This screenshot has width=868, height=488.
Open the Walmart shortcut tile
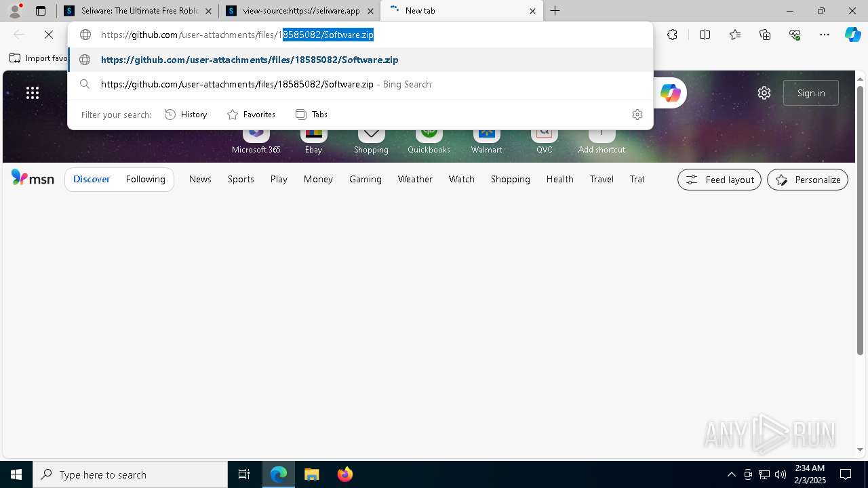[x=486, y=140]
